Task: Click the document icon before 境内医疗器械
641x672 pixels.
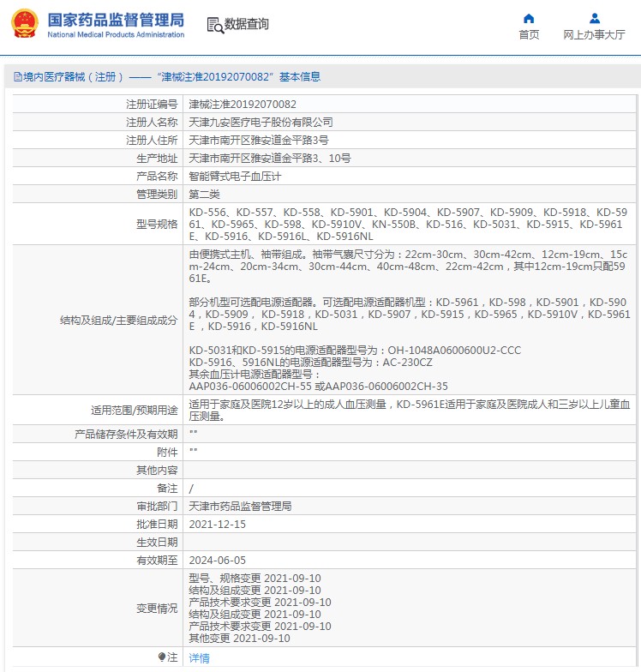Action: [x=18, y=77]
